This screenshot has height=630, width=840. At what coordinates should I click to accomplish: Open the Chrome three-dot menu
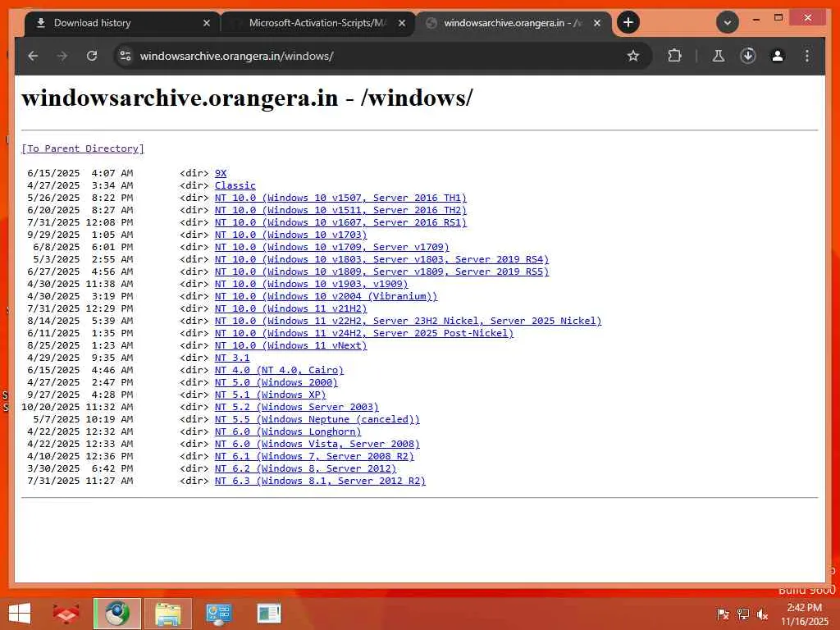[x=807, y=56]
